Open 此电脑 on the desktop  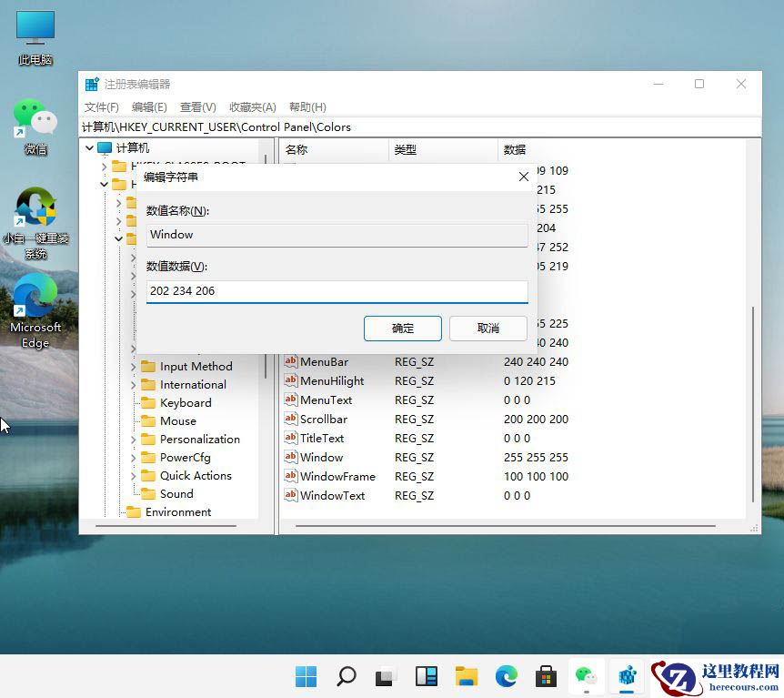click(x=35, y=27)
